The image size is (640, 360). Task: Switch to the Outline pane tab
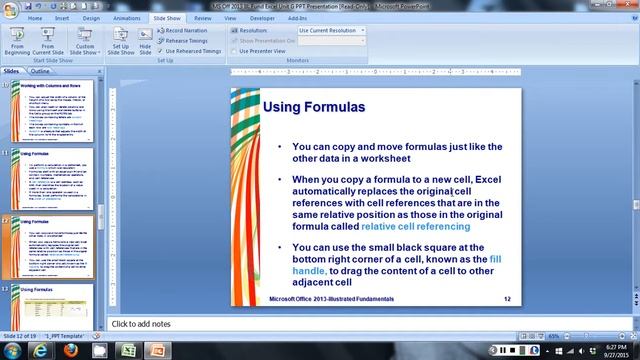tap(40, 71)
